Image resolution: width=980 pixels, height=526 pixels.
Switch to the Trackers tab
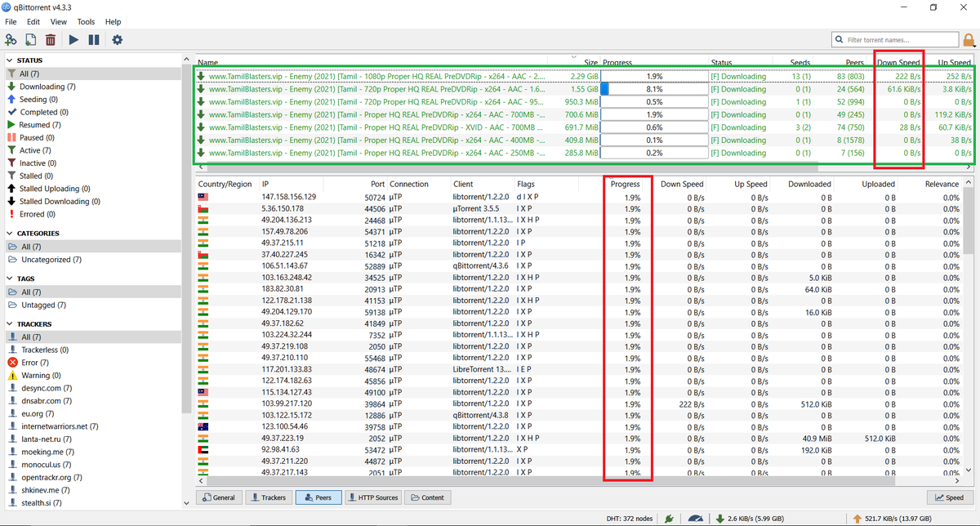(268, 497)
